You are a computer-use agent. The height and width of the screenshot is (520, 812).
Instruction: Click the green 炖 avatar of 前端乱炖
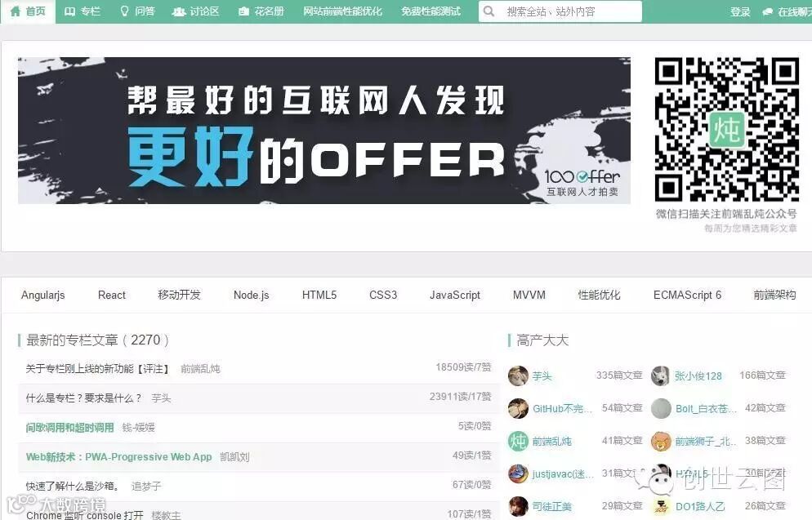(518, 442)
